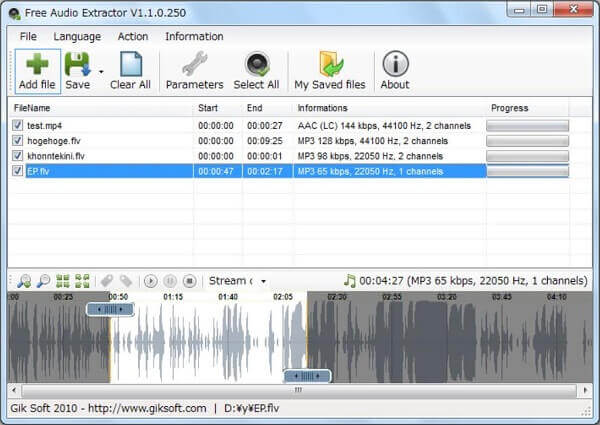
Task: Click the MP3 98 kbps info cell
Action: pos(370,156)
